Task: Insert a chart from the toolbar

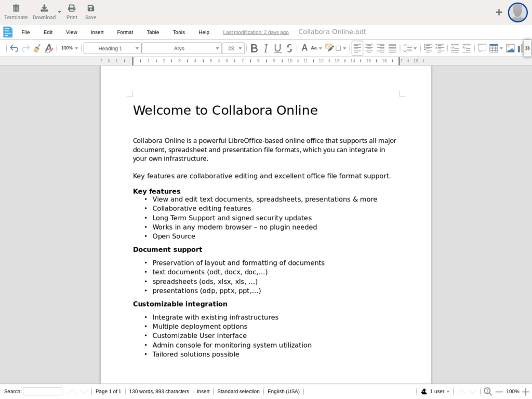Action: pyautogui.click(x=521, y=48)
